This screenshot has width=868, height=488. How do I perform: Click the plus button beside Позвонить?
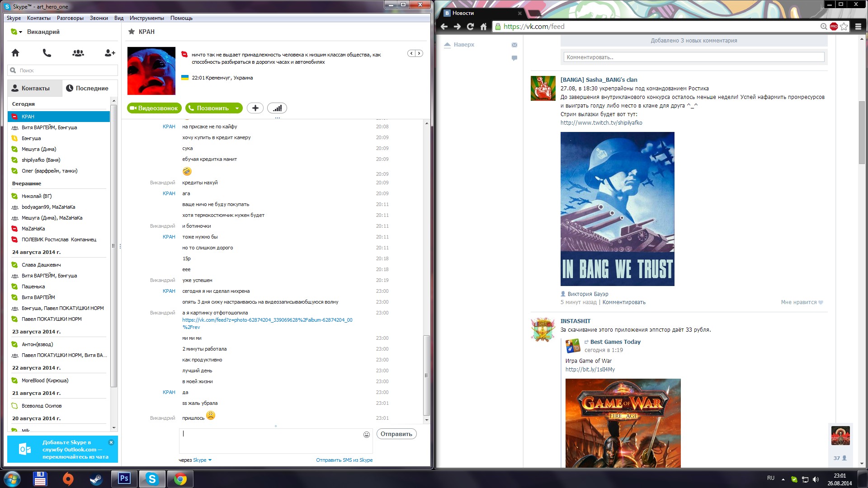click(255, 108)
